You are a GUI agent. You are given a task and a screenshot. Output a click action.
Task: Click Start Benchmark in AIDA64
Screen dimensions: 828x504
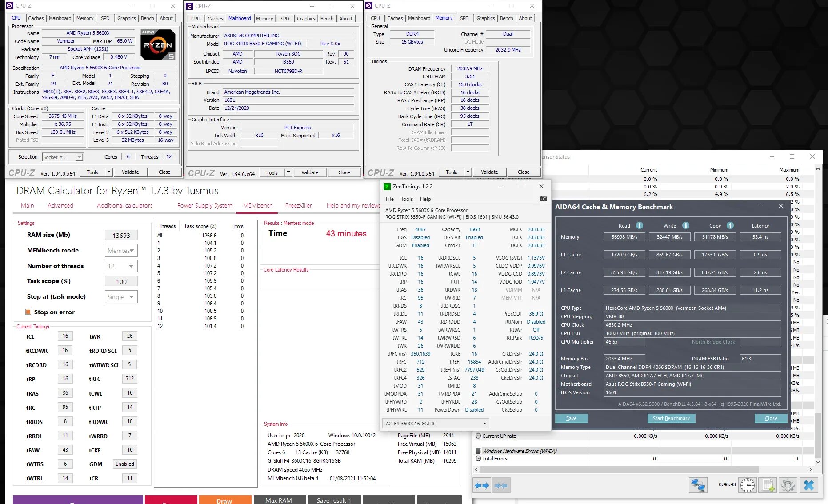point(671,418)
